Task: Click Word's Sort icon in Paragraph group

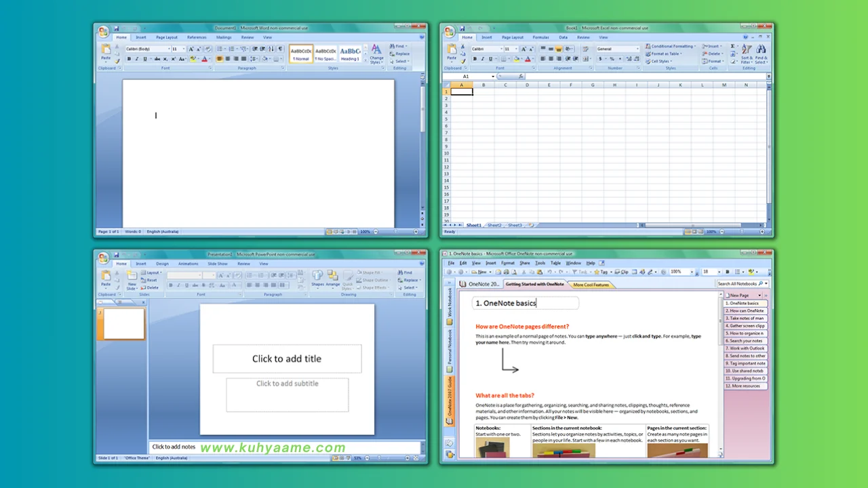Action: click(271, 49)
